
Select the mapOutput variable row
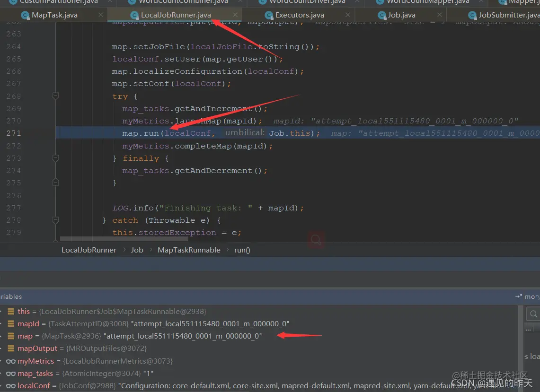point(258,348)
